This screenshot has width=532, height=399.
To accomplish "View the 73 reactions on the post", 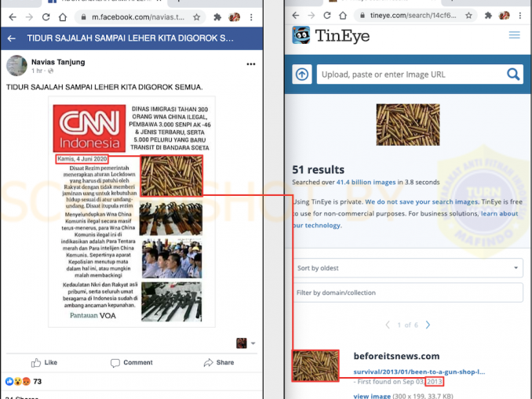I will (x=24, y=382).
